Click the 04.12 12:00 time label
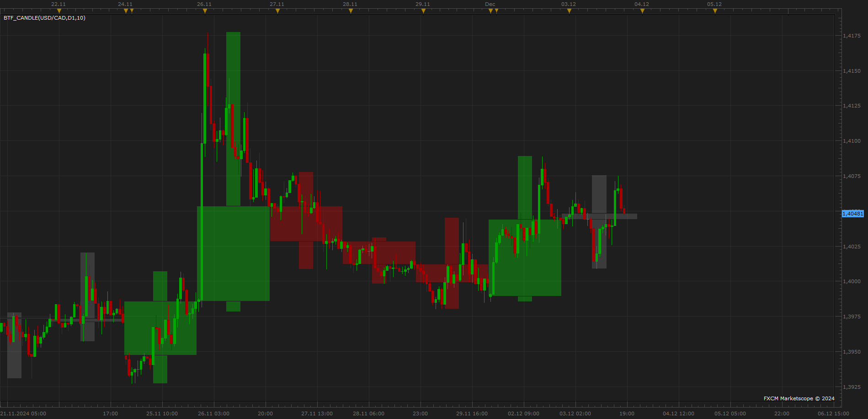This screenshot has height=419, width=868. (678, 414)
